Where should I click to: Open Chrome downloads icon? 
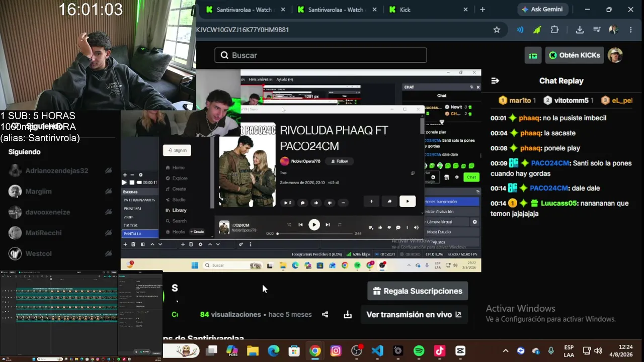pyautogui.click(x=580, y=30)
